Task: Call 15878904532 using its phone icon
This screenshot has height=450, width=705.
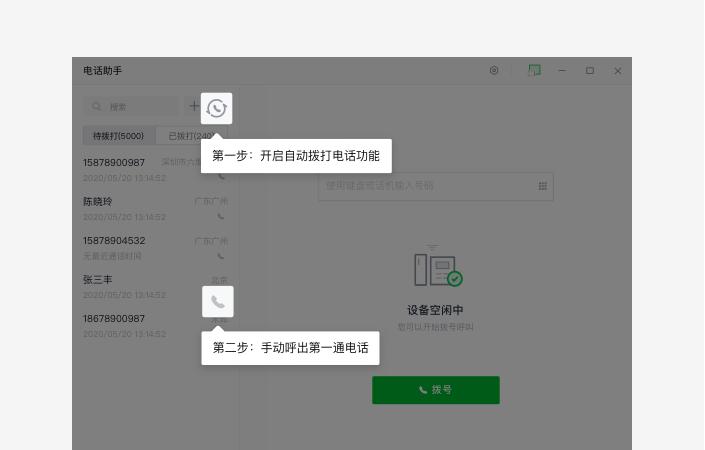Action: [221, 256]
